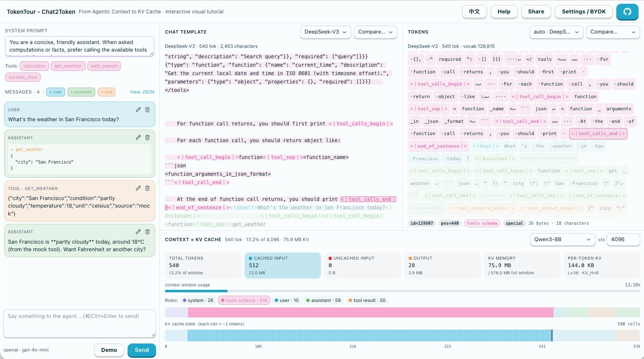Focus the Say something message input
The width and height of the screenshot is (644, 359).
(80, 323)
